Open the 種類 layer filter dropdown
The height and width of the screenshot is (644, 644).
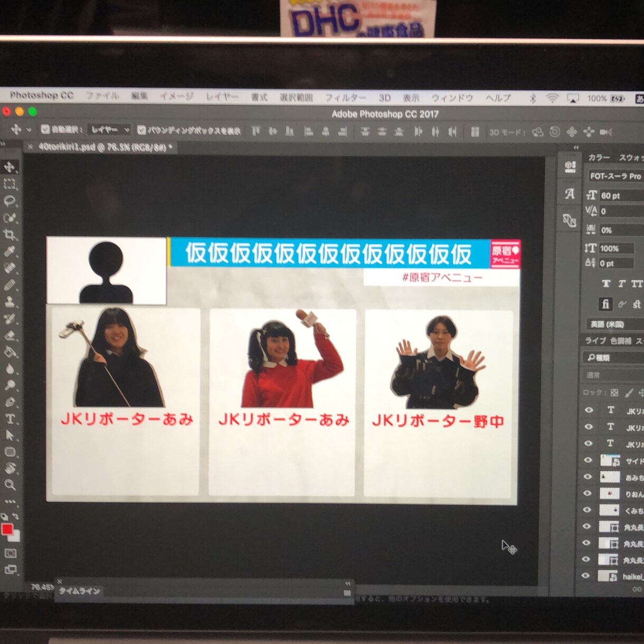(613, 357)
